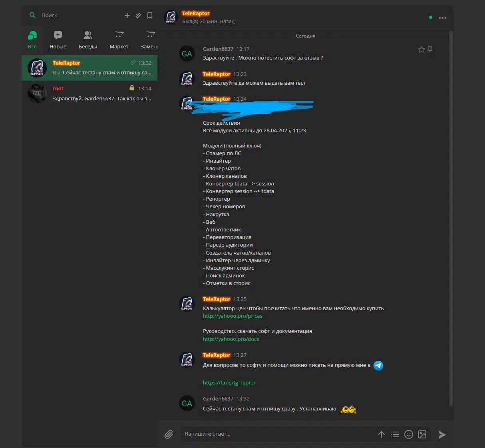Click the root avatar in the conversation list
The height and width of the screenshot is (448, 485).
(37, 93)
